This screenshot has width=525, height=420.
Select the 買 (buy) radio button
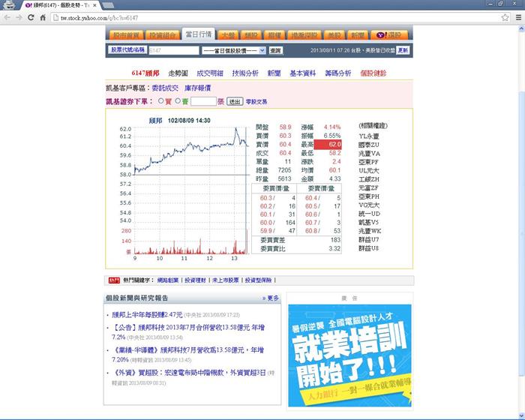[x=161, y=100]
